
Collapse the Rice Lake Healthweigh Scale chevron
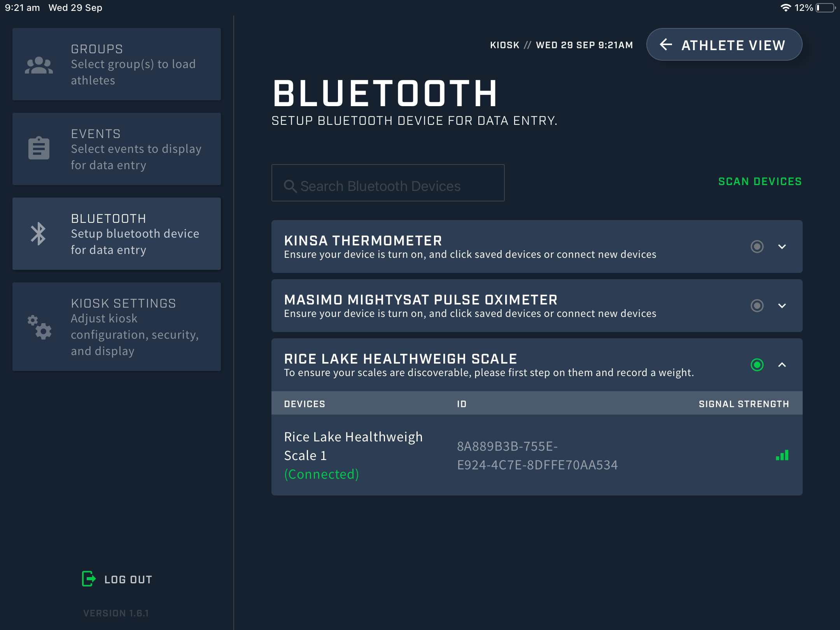point(782,365)
